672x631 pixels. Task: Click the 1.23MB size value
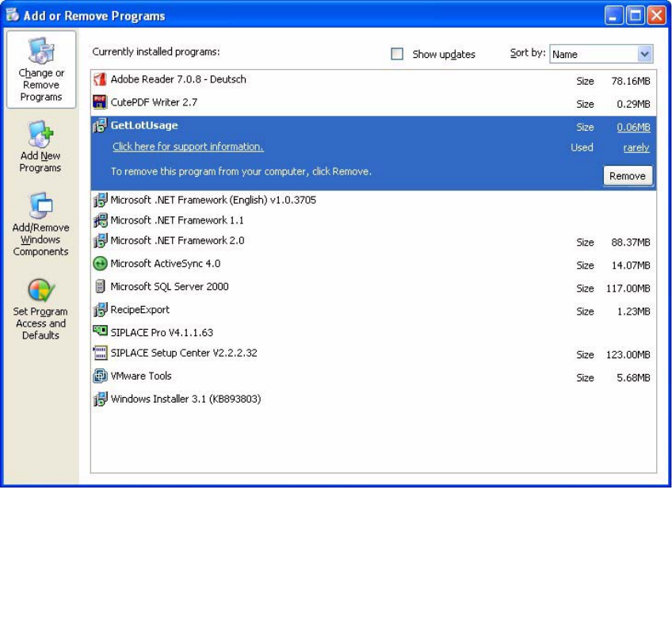[x=633, y=312]
